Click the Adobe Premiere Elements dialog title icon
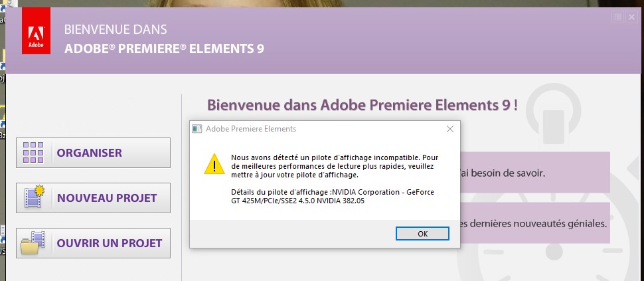The height and width of the screenshot is (281, 644). (197, 129)
